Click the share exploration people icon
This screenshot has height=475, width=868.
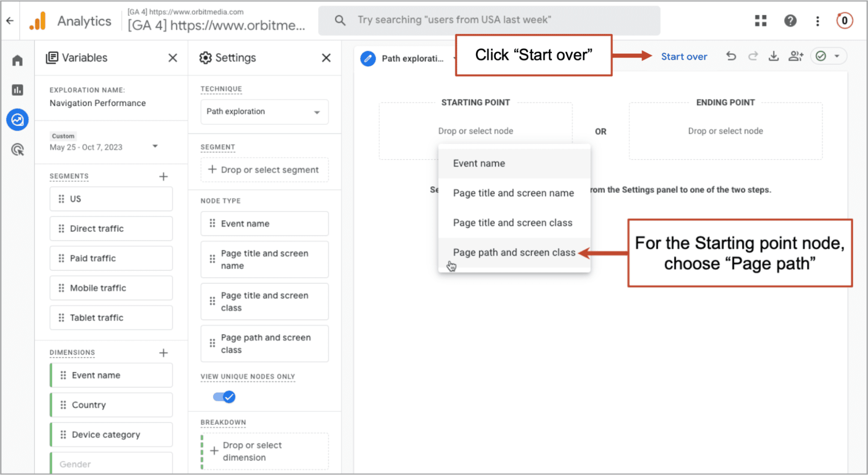click(795, 56)
